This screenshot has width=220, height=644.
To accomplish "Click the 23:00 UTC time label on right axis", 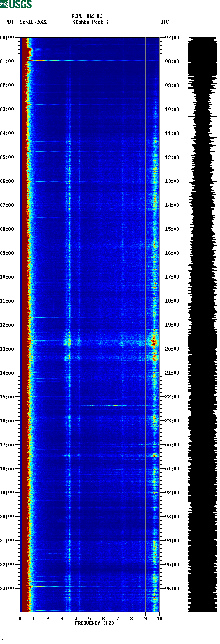I will [172, 421].
